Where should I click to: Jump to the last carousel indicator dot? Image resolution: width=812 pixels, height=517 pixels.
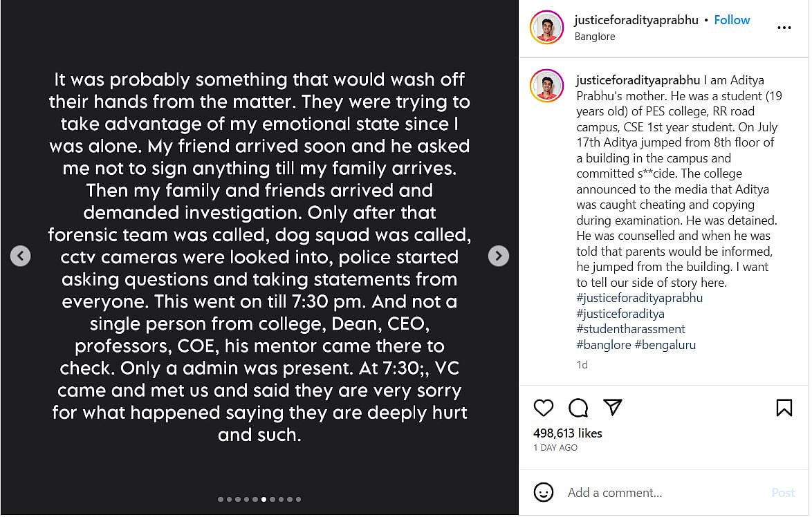pos(299,499)
